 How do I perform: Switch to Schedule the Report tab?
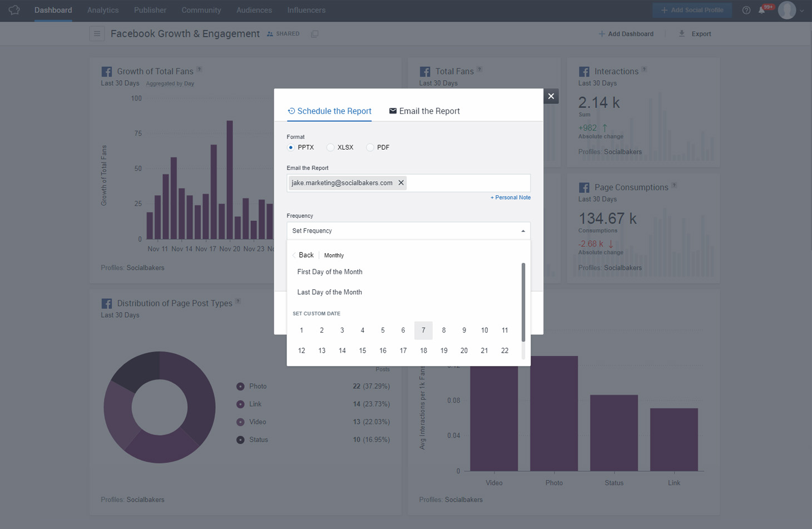coord(329,111)
